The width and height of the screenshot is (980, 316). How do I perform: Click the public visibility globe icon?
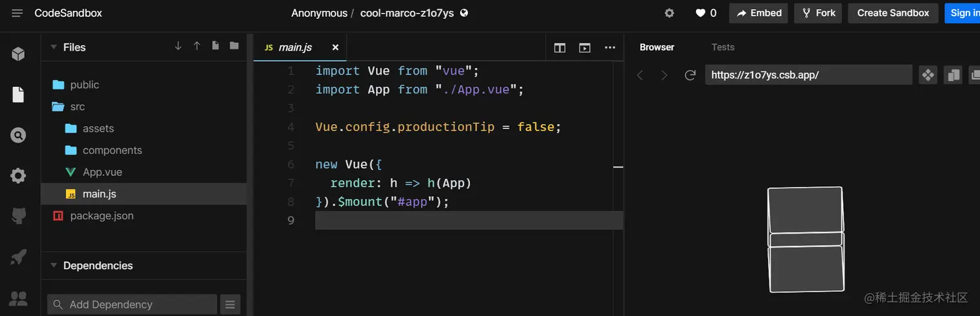click(x=464, y=13)
